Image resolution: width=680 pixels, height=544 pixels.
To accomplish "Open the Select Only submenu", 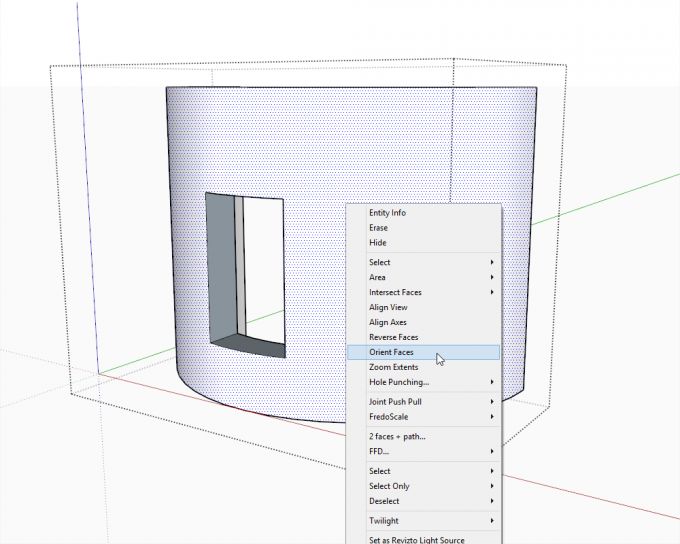I will (x=388, y=486).
